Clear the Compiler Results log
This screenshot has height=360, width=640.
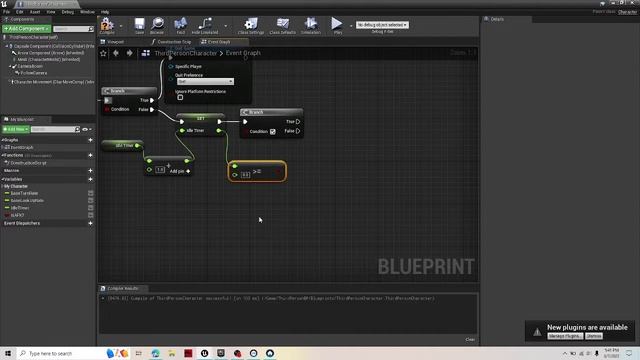(x=470, y=340)
